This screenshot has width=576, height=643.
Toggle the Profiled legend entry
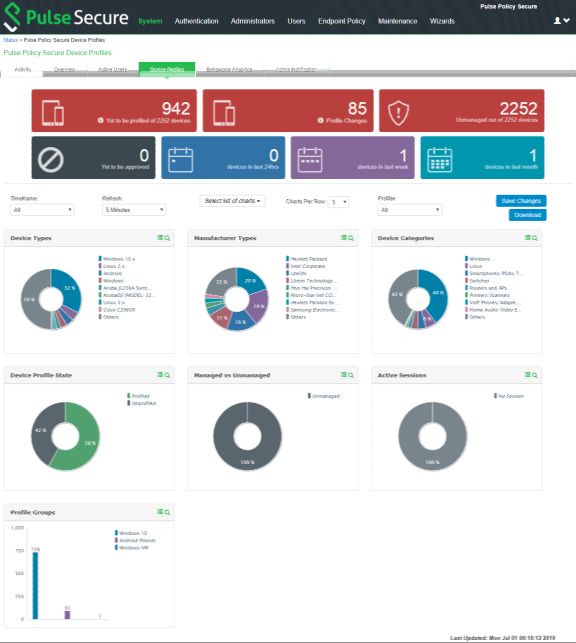[138, 396]
